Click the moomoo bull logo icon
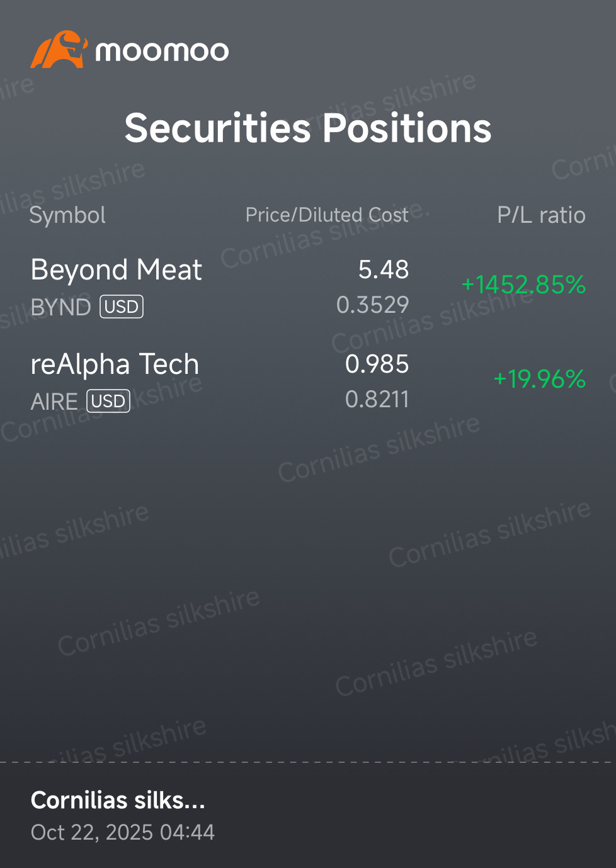Image resolution: width=616 pixels, height=868 pixels. tap(58, 50)
